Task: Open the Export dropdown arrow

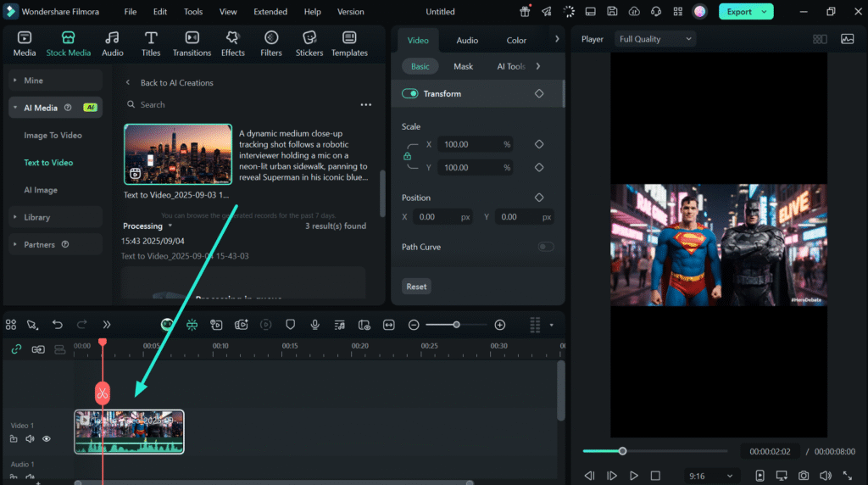Action: pos(765,12)
